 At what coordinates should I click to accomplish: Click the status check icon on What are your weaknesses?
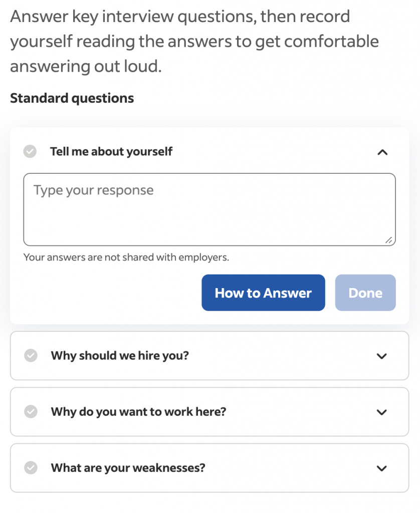click(x=30, y=468)
